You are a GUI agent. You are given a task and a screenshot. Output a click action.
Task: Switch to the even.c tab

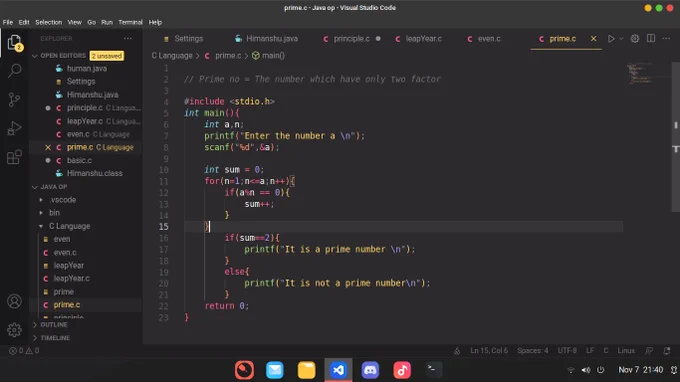[x=485, y=39]
